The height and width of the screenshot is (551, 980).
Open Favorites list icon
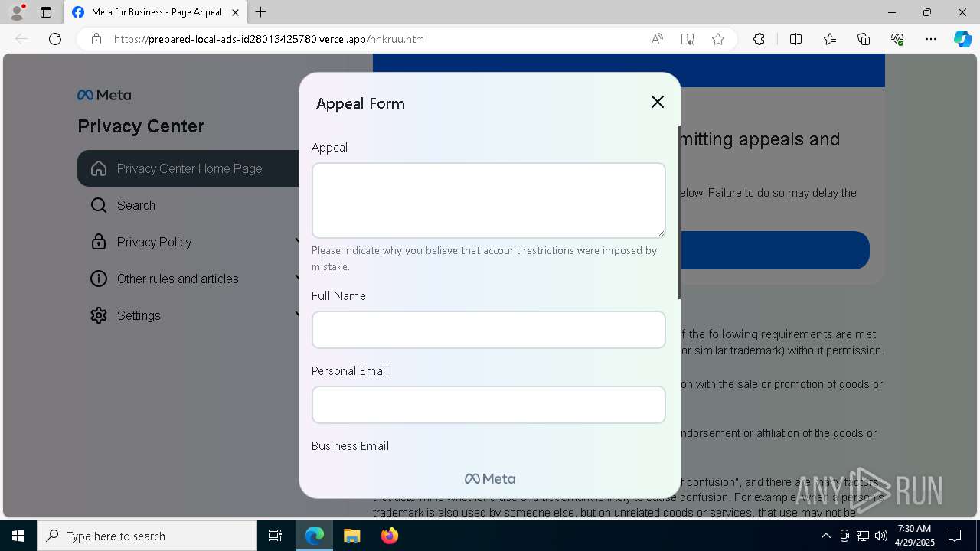[x=830, y=39]
